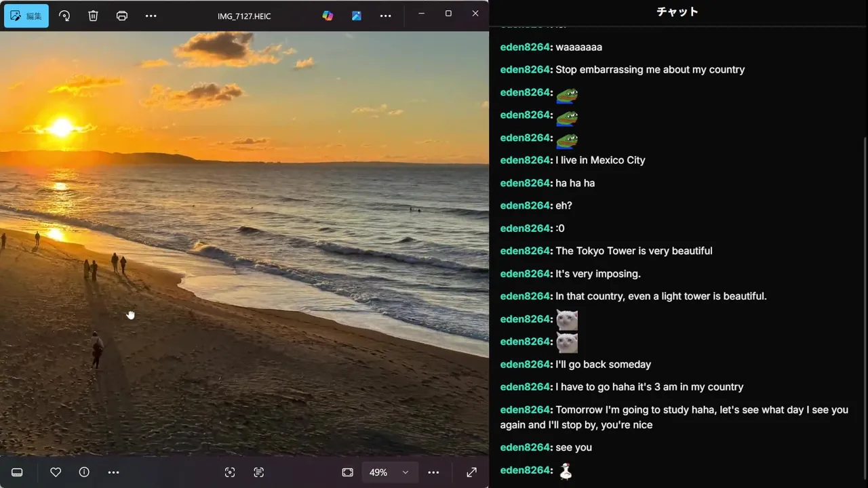Click 'Tomorrow I'm going to study' message
This screenshot has width=868, height=488.
coord(674,417)
